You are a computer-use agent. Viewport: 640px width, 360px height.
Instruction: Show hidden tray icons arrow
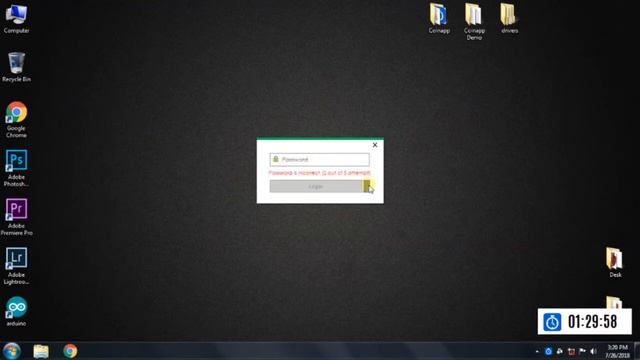[537, 351]
